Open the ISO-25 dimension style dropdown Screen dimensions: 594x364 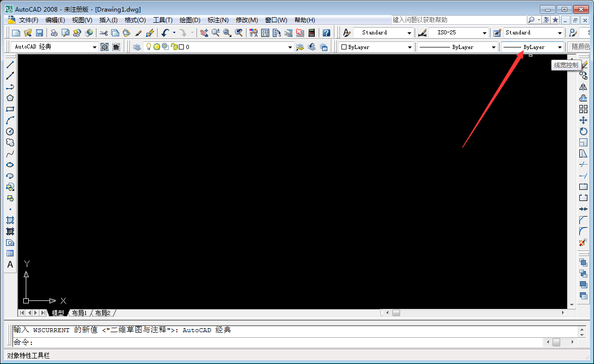tap(483, 32)
